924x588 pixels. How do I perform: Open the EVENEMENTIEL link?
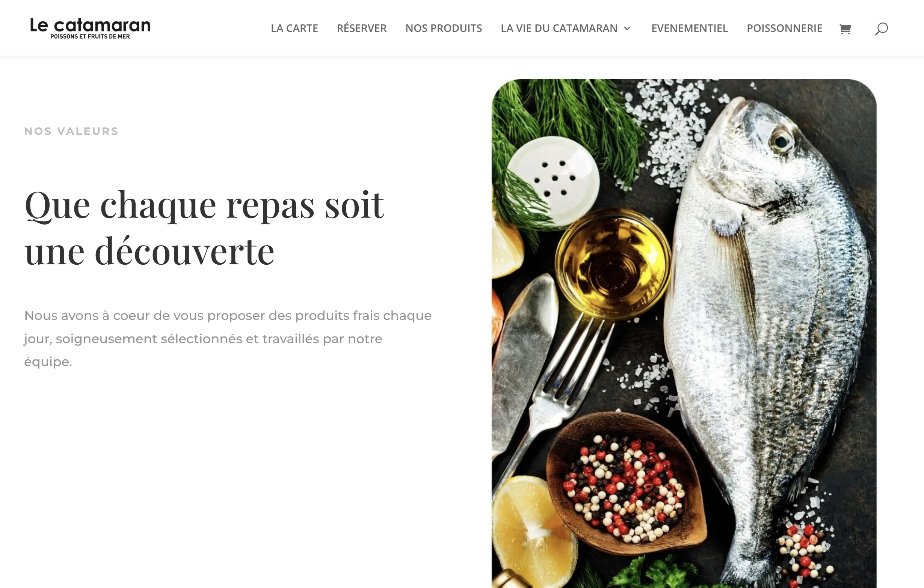click(x=690, y=29)
